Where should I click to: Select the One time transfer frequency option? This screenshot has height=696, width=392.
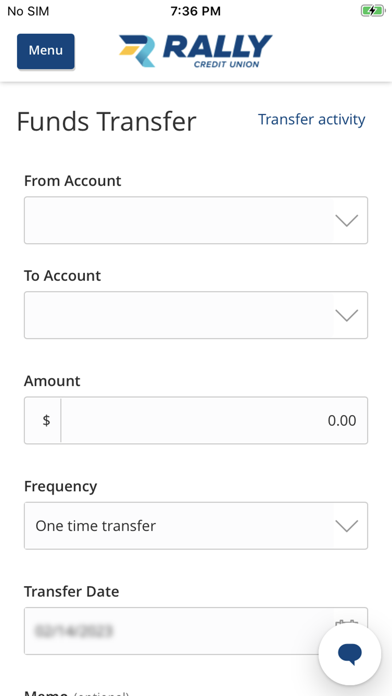pos(96,526)
